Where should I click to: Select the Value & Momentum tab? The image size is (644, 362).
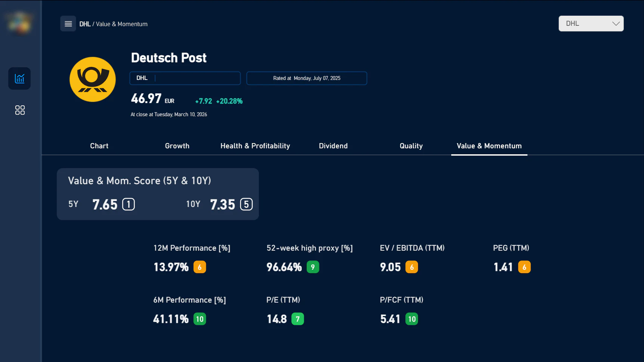tap(489, 146)
